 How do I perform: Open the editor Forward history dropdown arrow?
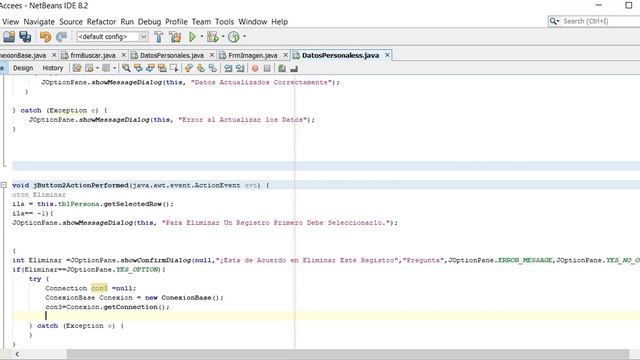click(x=115, y=68)
